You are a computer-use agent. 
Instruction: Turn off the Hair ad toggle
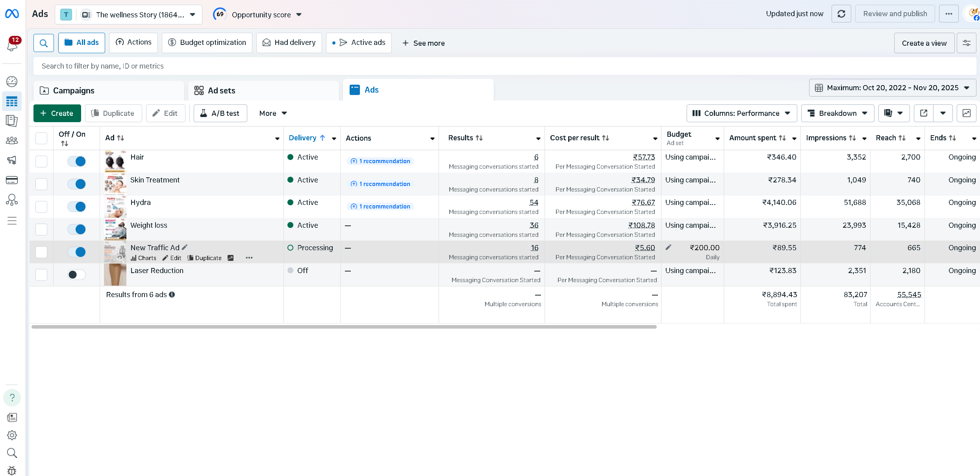76,161
